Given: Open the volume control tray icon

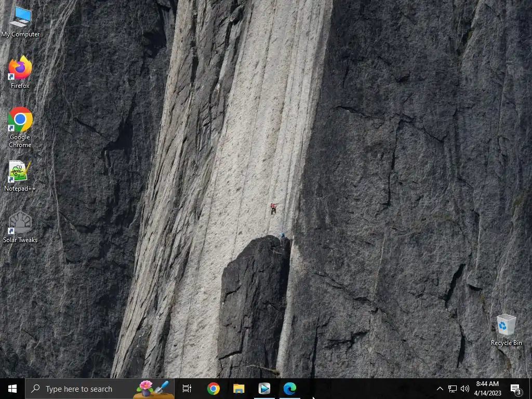Looking at the screenshot, I should 465,389.
